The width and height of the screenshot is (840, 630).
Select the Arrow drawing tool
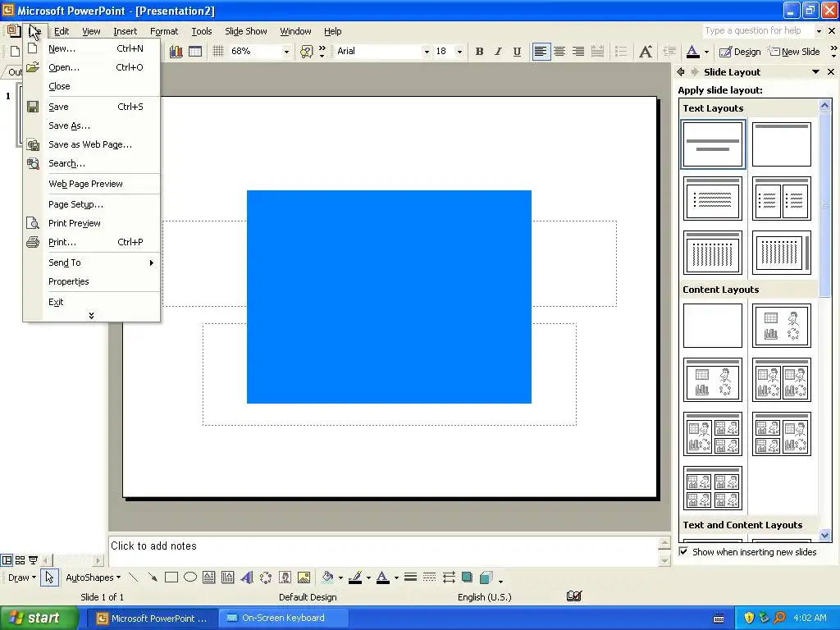click(153, 577)
